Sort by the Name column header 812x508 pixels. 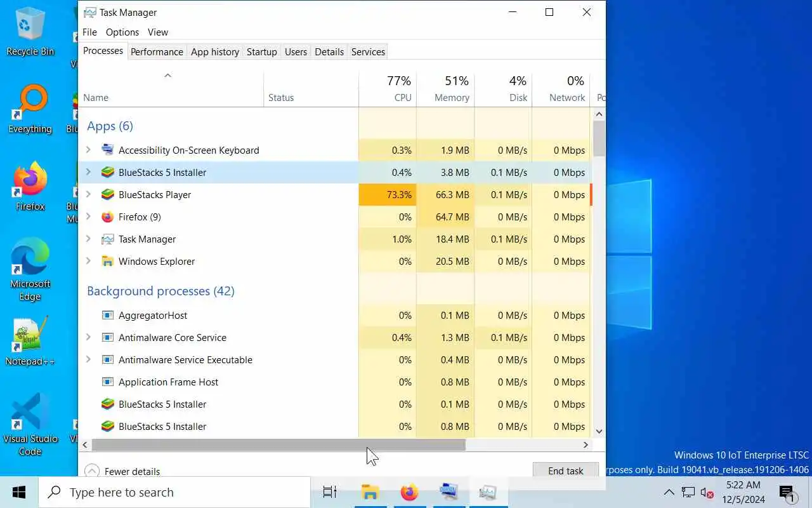[x=171, y=89]
